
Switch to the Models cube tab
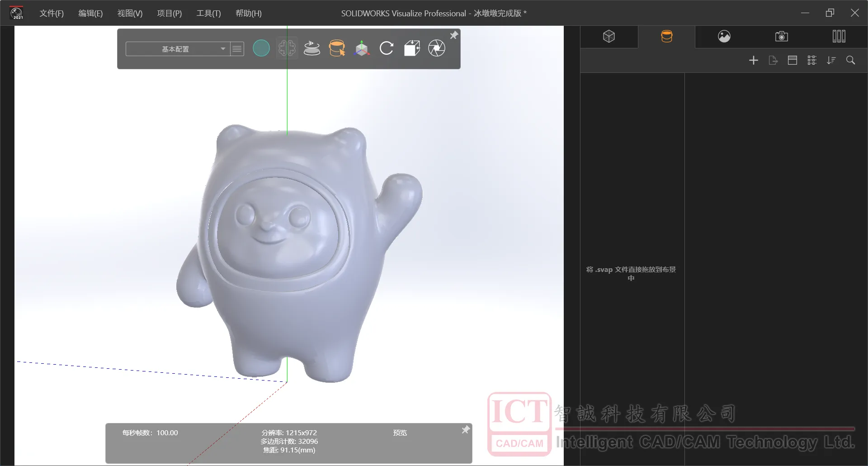[609, 36]
